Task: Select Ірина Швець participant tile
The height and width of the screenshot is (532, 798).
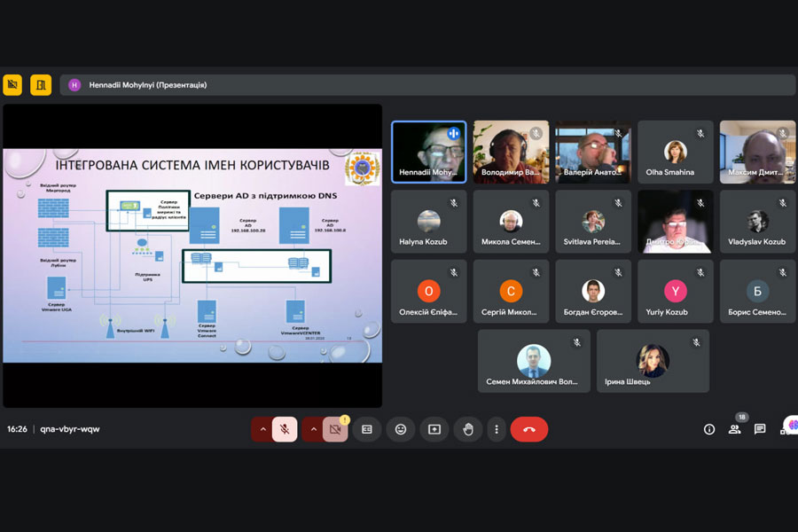Action: [x=653, y=361]
